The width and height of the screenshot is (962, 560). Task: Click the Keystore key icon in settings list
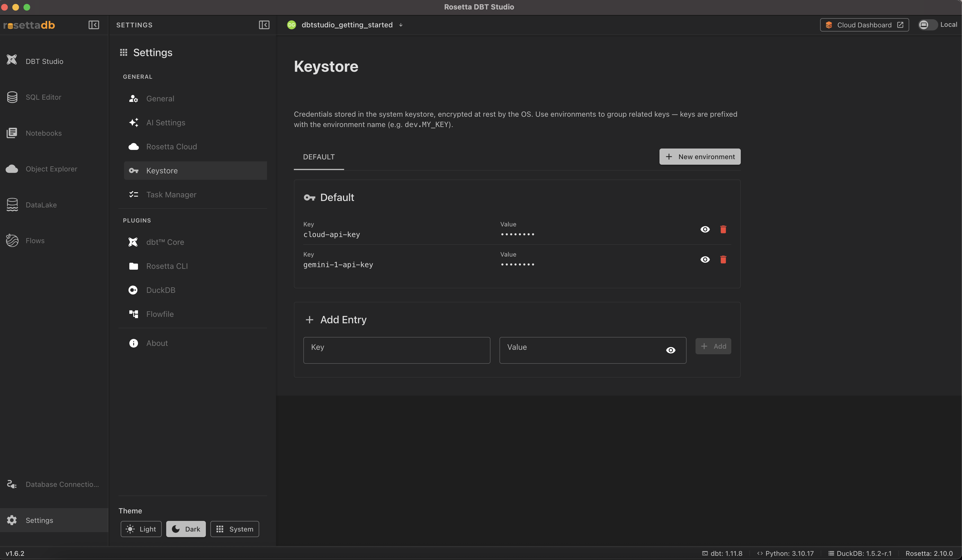[133, 171]
